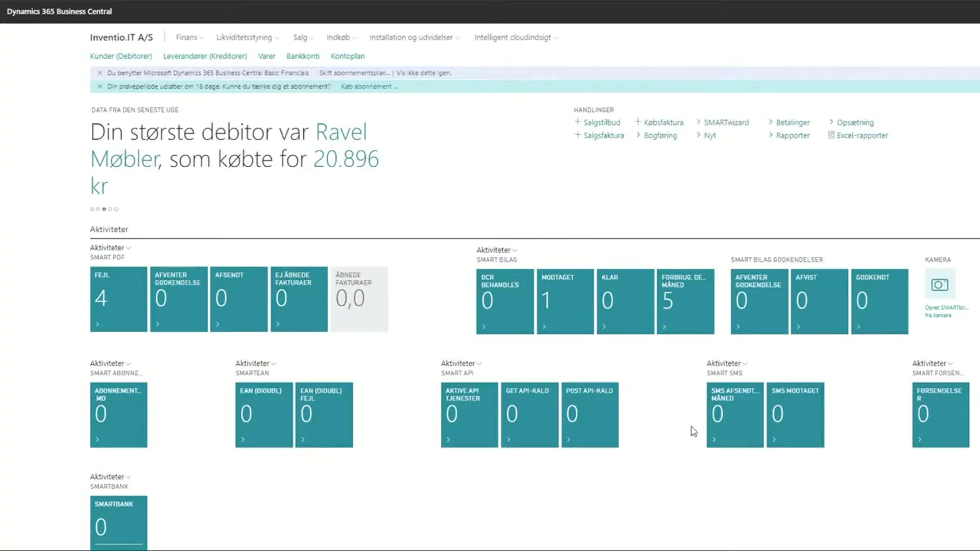The height and width of the screenshot is (551, 980).
Task: Go to Bankkonti
Action: click(303, 56)
